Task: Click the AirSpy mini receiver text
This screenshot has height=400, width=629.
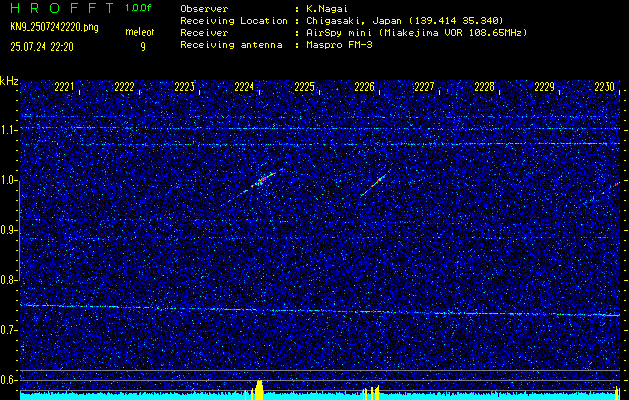Action: tap(416, 33)
